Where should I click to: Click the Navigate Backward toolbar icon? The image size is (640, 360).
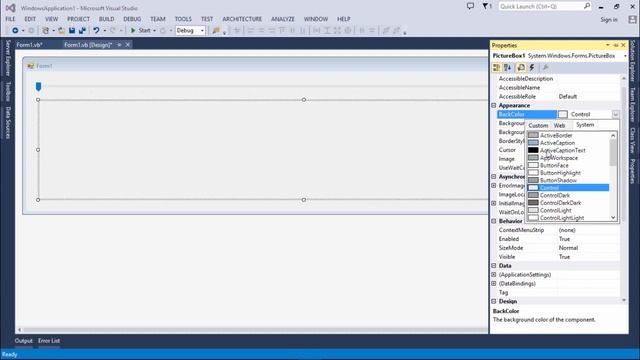[x=15, y=31]
